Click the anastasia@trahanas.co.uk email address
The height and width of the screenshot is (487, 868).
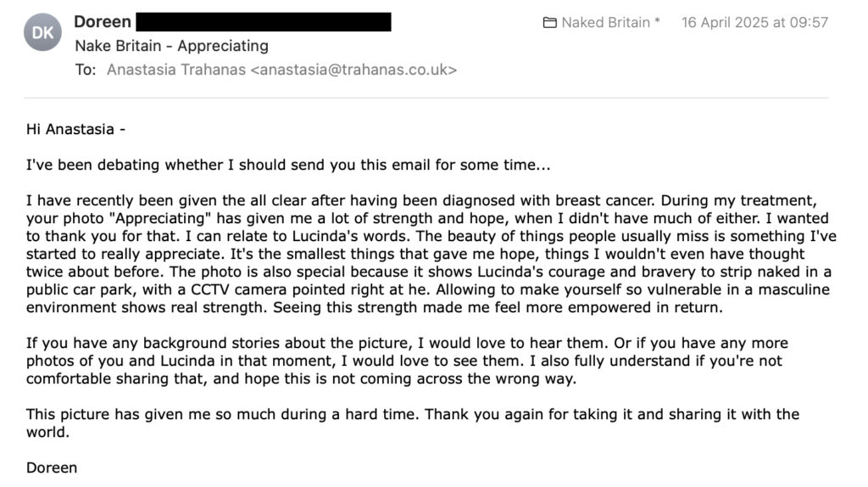[x=353, y=70]
